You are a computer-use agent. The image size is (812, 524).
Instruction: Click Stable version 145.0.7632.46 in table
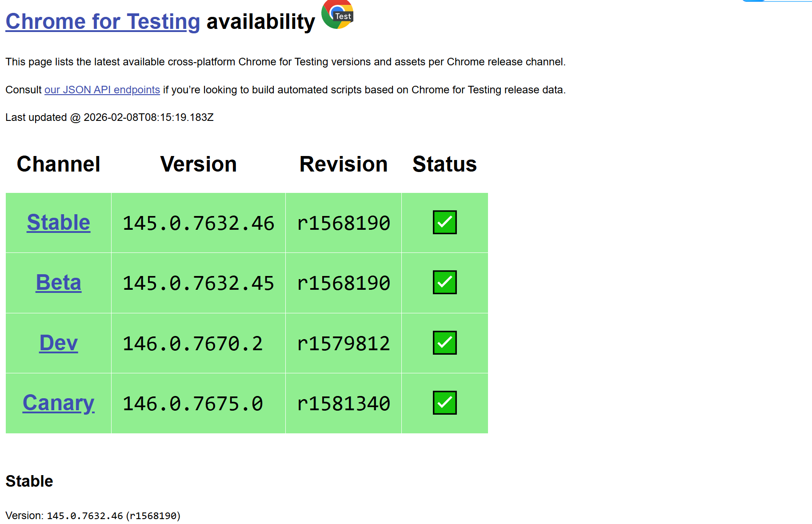click(198, 223)
